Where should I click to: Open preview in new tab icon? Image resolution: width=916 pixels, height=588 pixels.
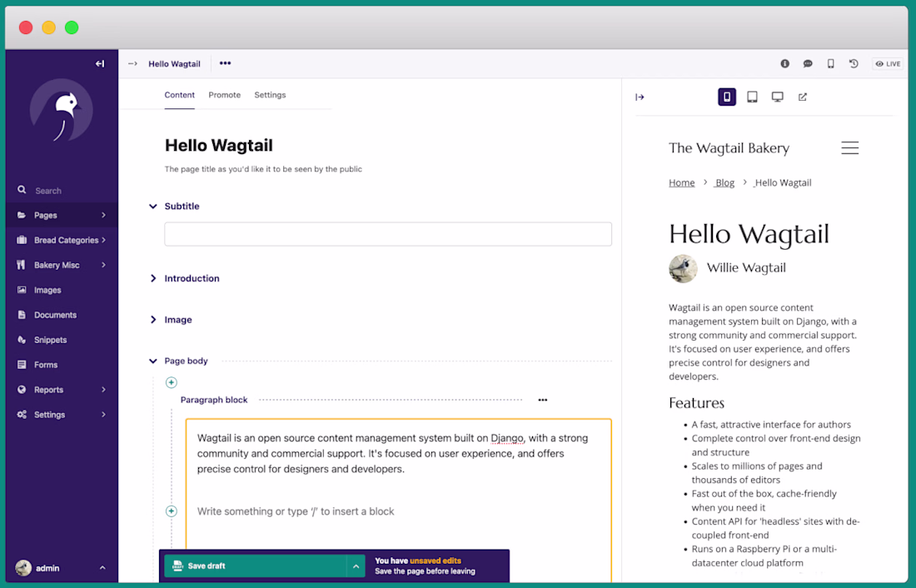803,97
